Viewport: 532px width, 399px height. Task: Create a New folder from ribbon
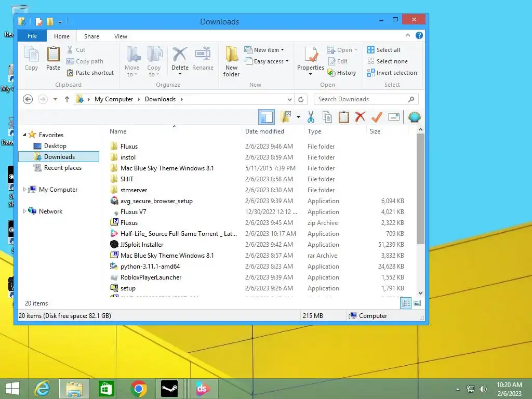pyautogui.click(x=231, y=61)
